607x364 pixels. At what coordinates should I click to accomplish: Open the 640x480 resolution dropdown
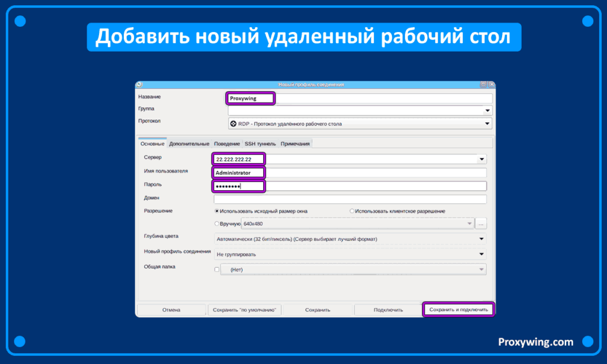point(357,224)
